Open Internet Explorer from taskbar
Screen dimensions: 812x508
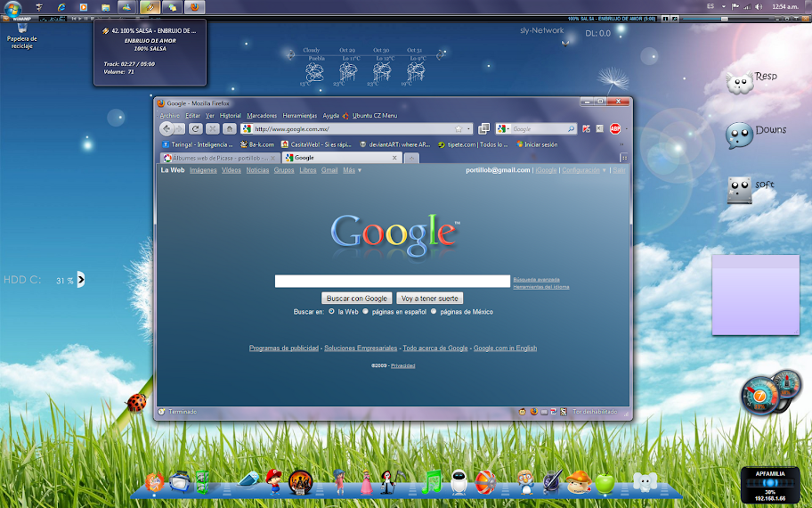point(61,7)
